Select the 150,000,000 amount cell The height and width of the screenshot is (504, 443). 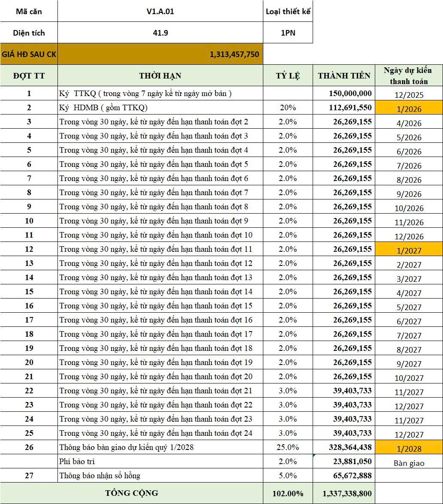tap(344, 94)
